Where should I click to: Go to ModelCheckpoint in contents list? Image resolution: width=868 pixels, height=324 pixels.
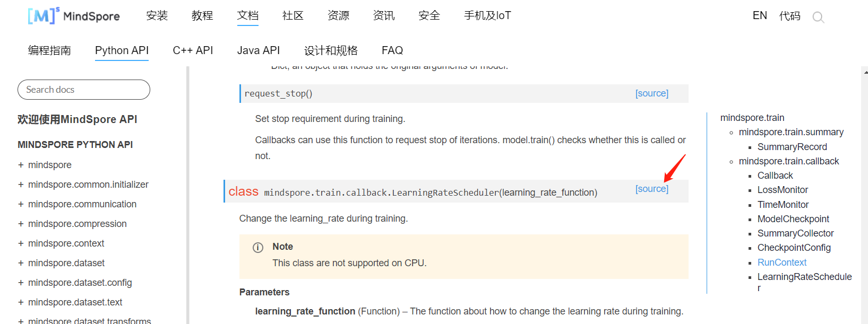coord(793,219)
